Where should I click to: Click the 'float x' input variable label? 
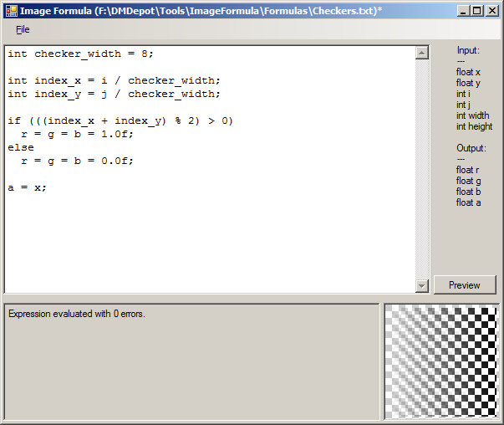coord(468,72)
